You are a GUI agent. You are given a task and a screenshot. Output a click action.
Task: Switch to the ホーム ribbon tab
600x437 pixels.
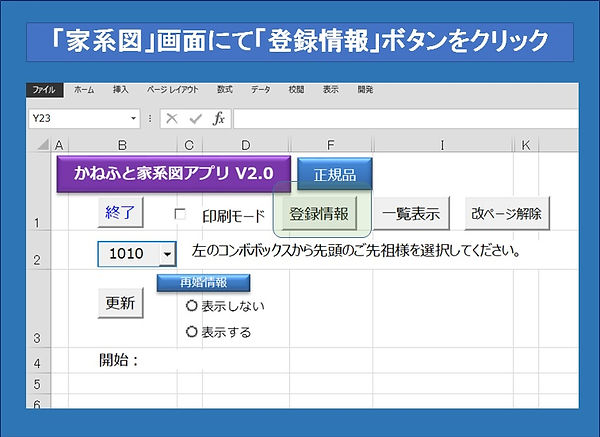click(84, 90)
